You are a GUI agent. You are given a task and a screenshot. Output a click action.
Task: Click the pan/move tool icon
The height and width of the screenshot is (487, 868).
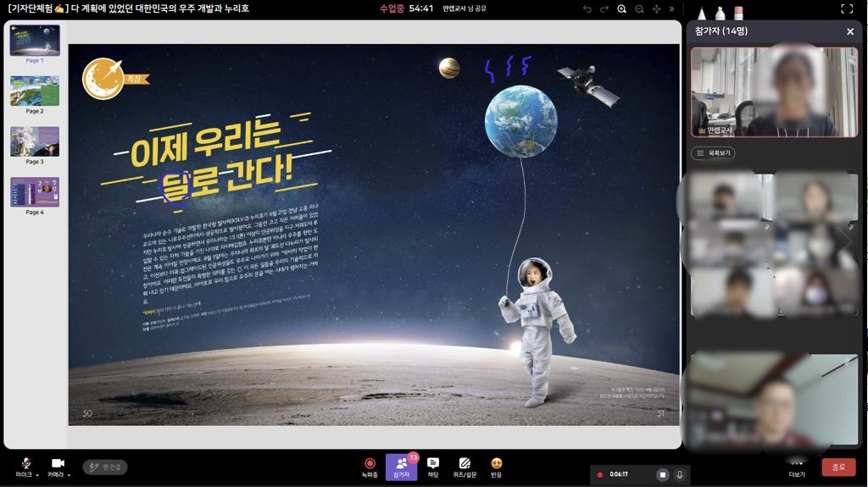coord(657,8)
